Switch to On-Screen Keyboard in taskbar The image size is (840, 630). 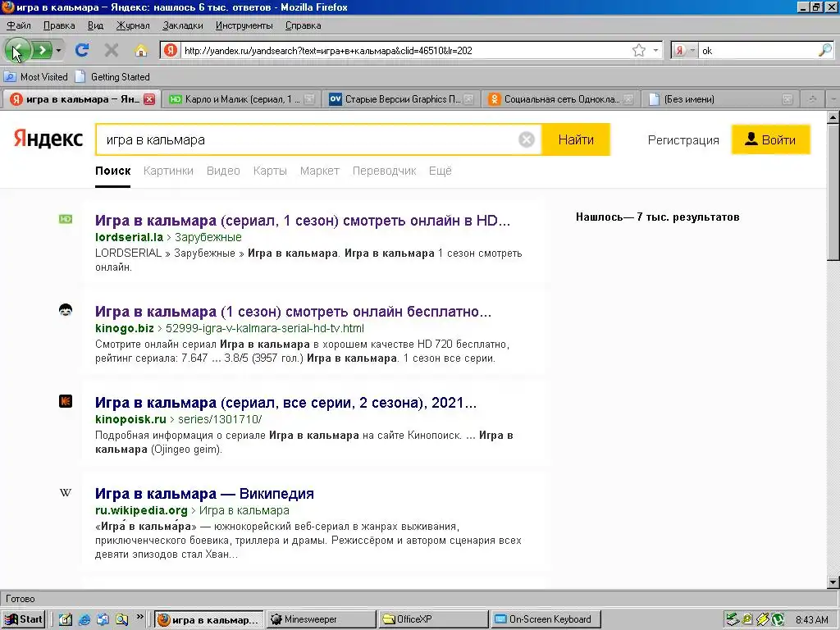point(546,619)
